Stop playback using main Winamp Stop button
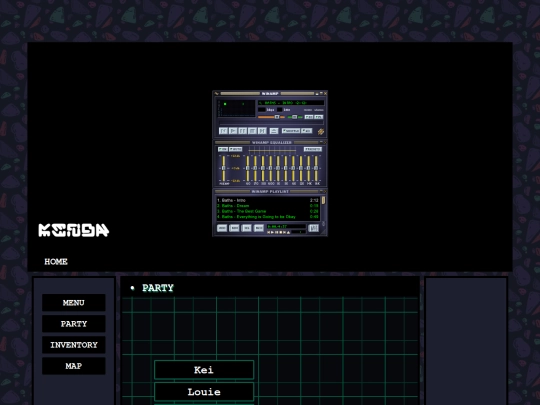 point(252,131)
